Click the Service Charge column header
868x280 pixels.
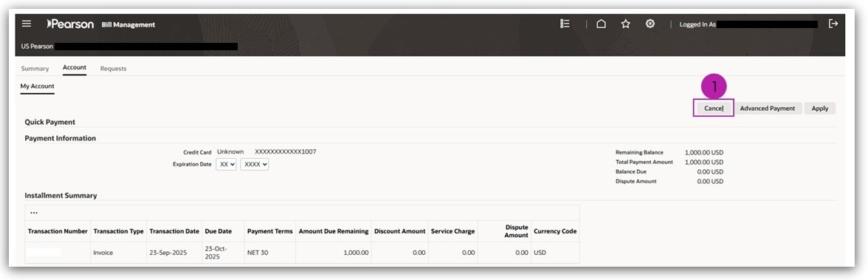pyautogui.click(x=453, y=231)
